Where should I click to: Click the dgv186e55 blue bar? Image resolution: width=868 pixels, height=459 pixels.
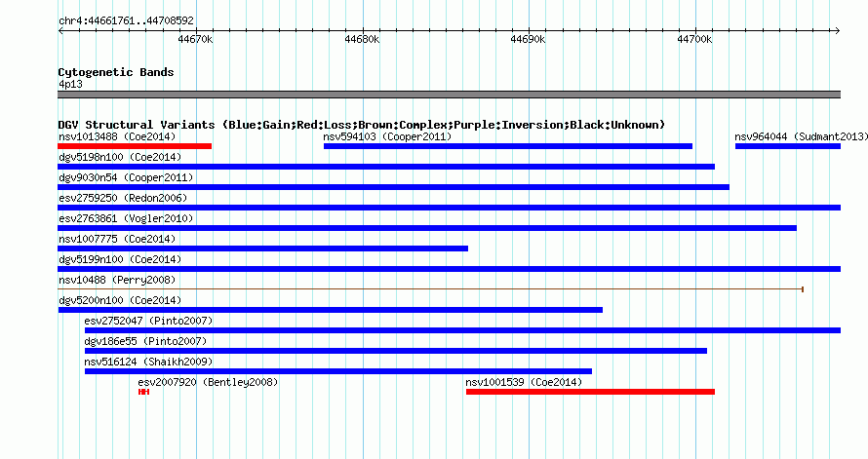pyautogui.click(x=396, y=351)
